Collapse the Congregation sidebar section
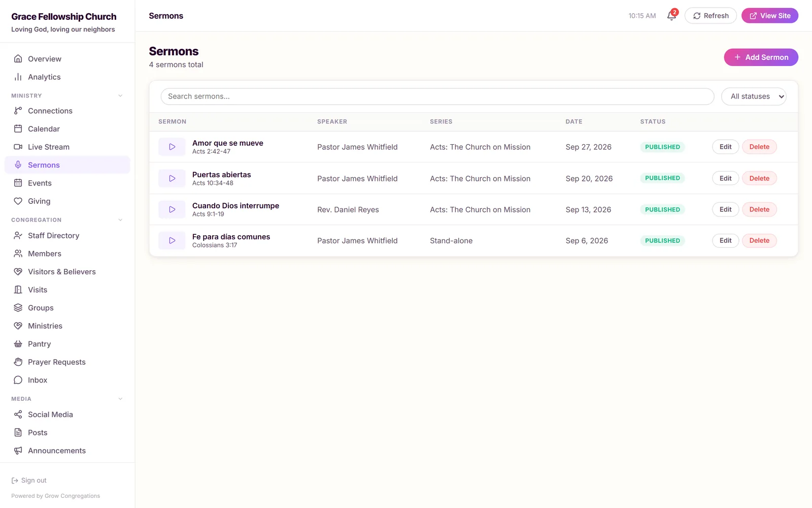 point(120,220)
